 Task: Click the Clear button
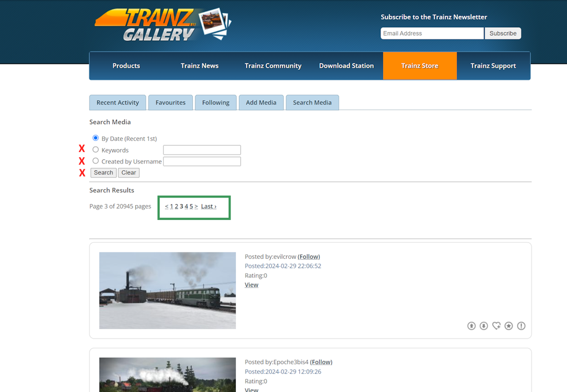click(129, 172)
